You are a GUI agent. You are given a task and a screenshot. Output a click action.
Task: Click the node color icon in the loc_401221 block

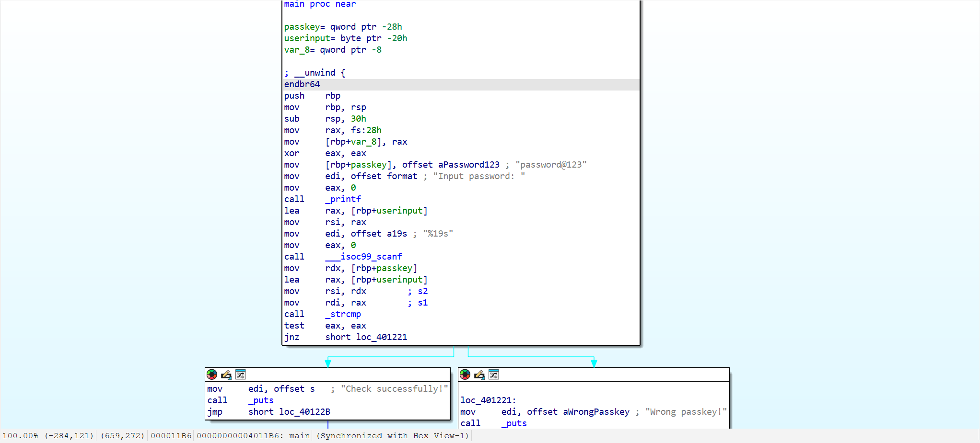tap(465, 375)
